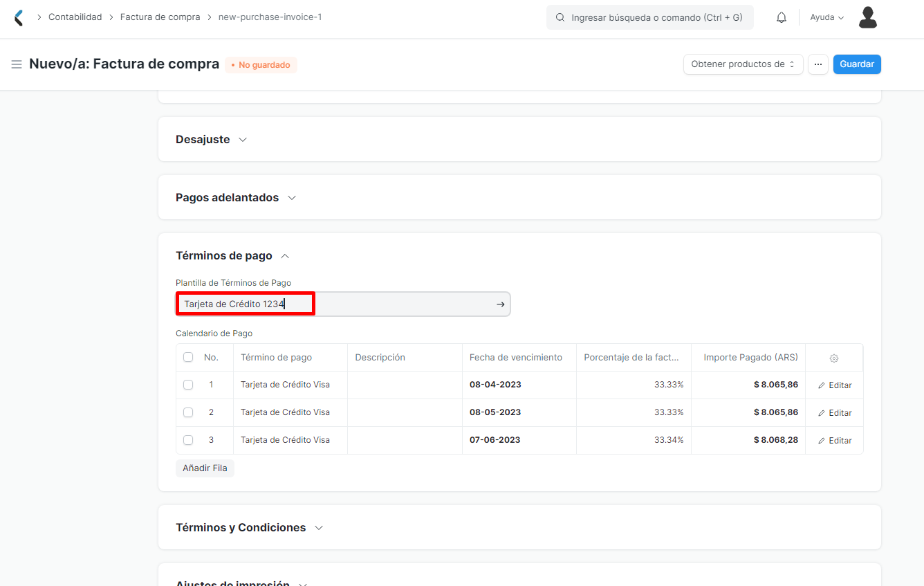924x586 pixels.
Task: Follow the arrow link in the template field
Action: (x=501, y=304)
